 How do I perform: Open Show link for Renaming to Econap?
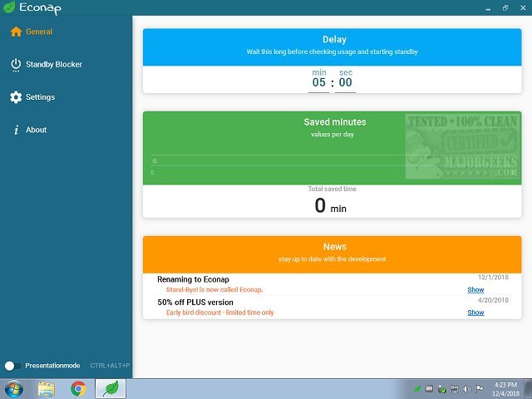click(x=475, y=290)
